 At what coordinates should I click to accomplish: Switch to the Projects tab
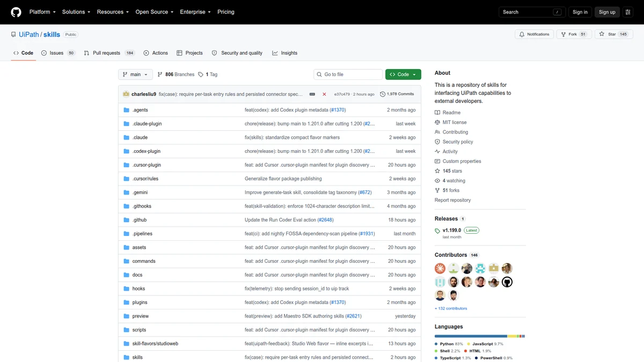189,53
